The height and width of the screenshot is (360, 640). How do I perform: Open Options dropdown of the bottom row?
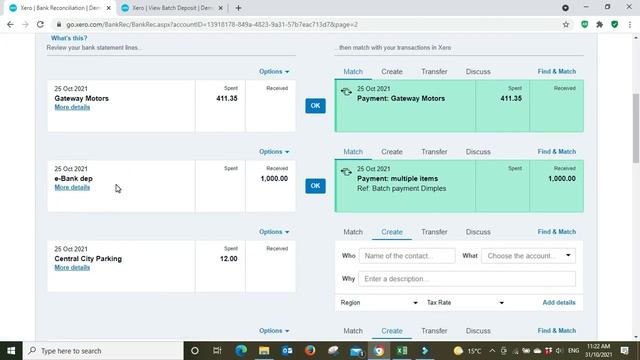click(274, 331)
